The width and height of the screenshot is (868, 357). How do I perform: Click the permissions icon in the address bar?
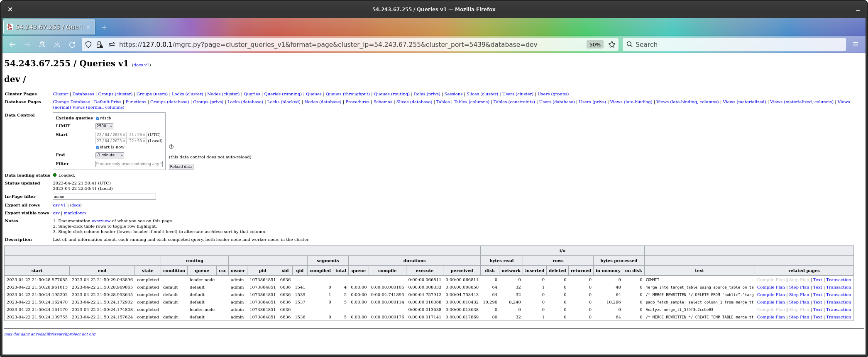[112, 44]
